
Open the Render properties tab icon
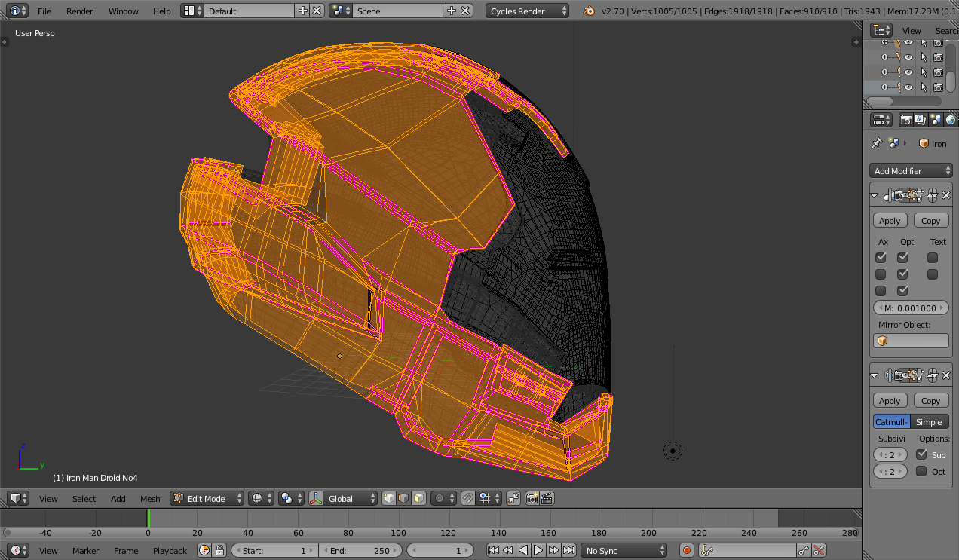pos(906,119)
